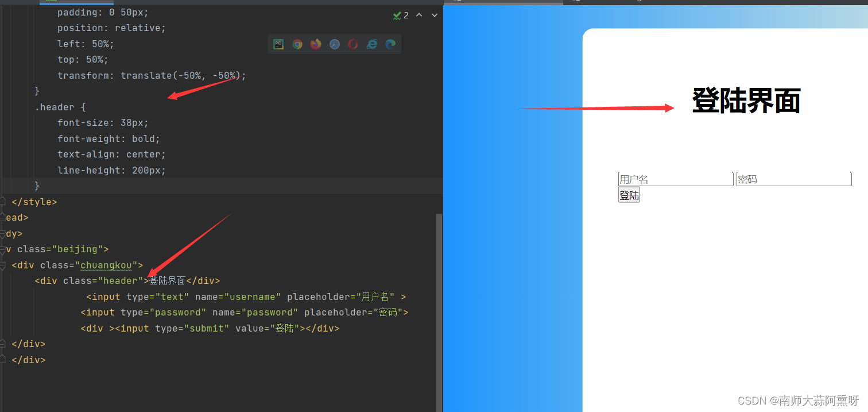Collapse fold marker at body tag line
The width and height of the screenshot is (868, 412).
(x=2, y=233)
